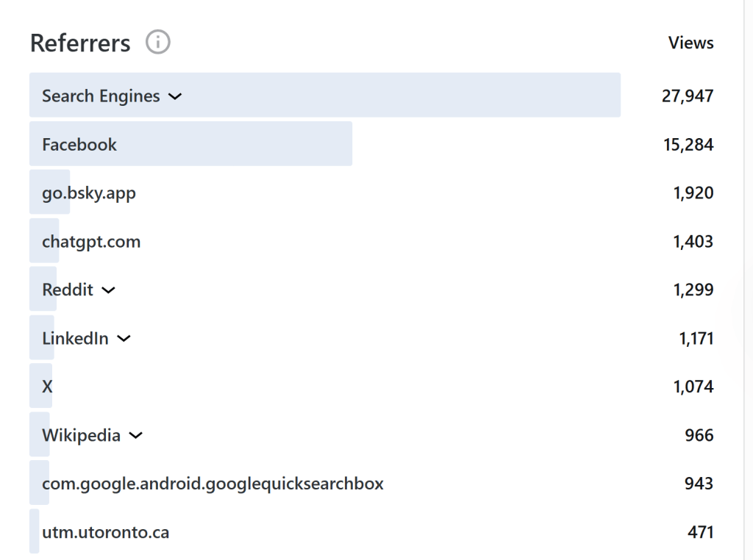Click the Views column header
Screen dimensions: 753x560
pos(690,43)
